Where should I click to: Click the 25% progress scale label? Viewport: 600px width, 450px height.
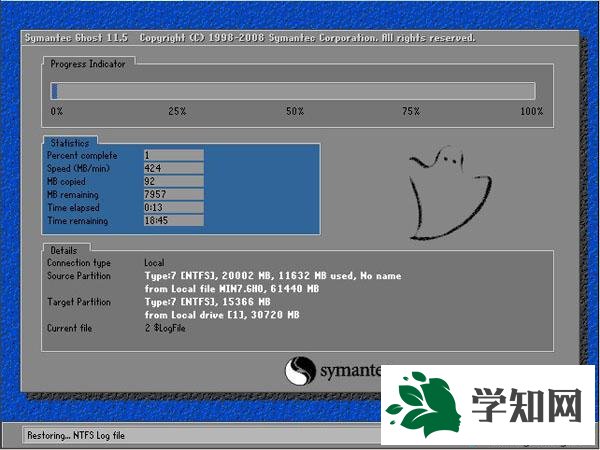pyautogui.click(x=177, y=111)
